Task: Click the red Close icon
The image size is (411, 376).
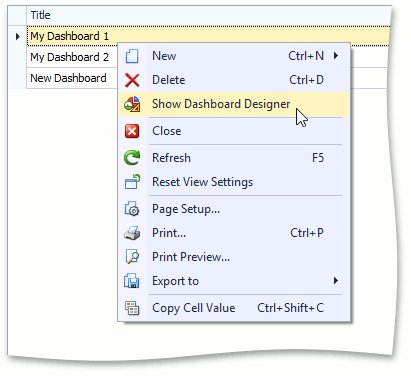Action: tap(132, 131)
